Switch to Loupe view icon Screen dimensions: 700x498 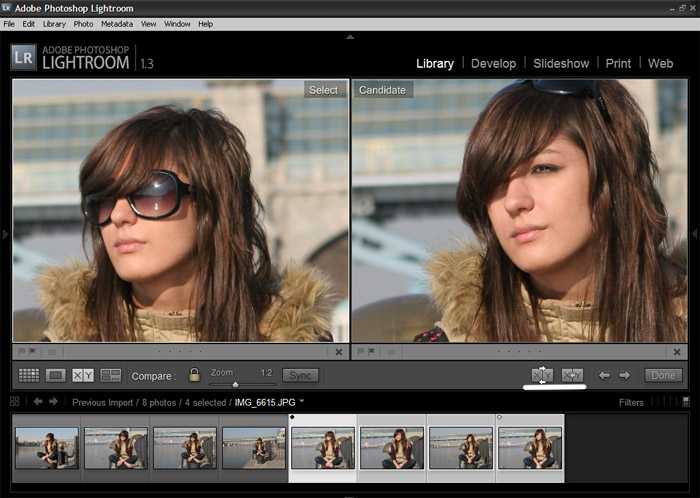(55, 375)
